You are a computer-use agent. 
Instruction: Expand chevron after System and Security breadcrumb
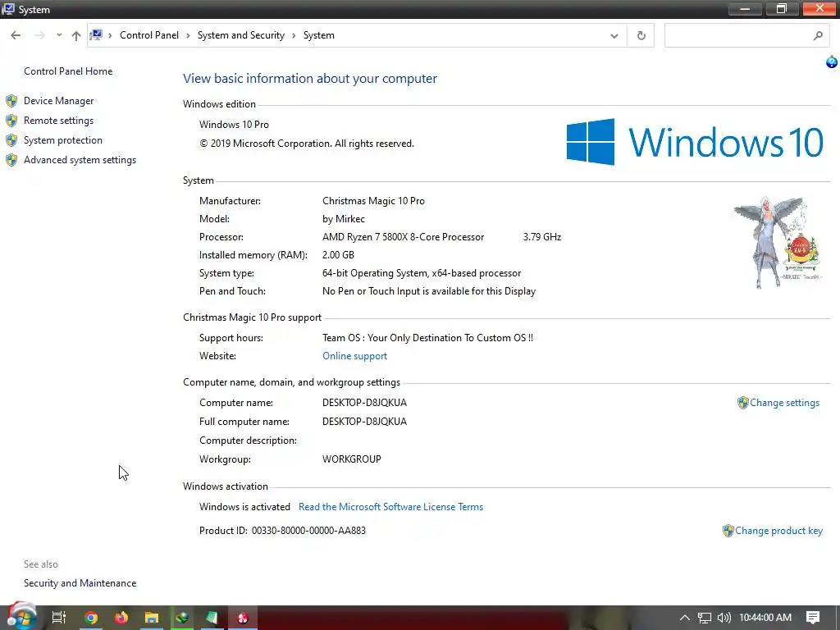pos(294,35)
